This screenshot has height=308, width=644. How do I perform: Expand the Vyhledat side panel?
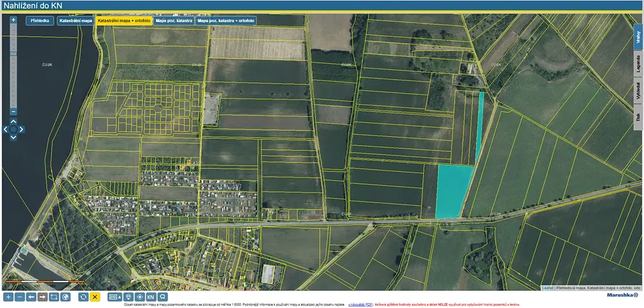[x=638, y=91]
